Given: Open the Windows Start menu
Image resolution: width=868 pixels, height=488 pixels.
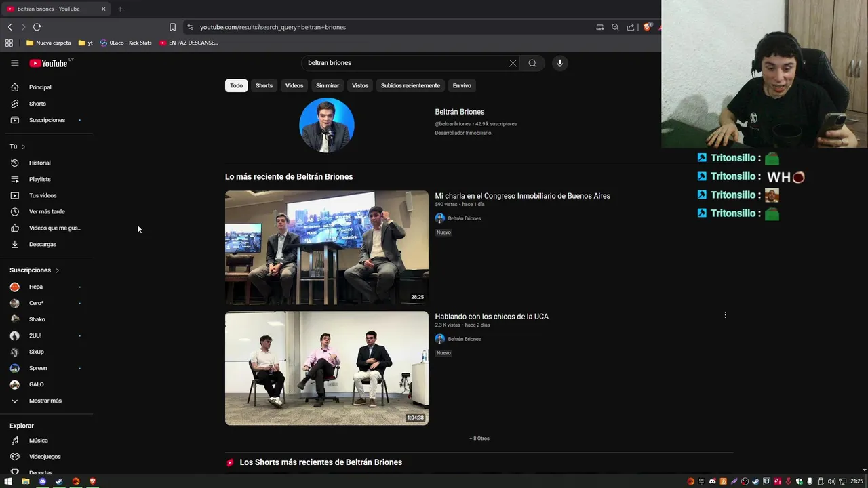Looking at the screenshot, I should (8, 481).
